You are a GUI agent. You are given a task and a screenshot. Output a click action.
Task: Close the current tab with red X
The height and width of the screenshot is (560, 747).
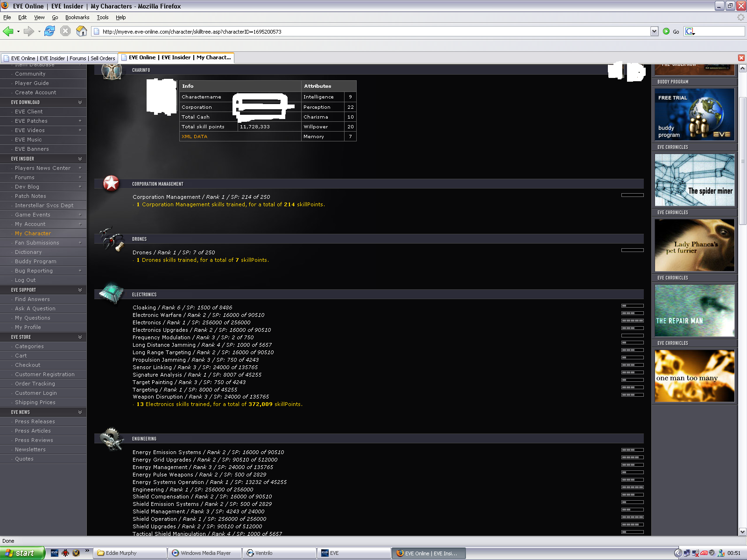click(x=741, y=58)
